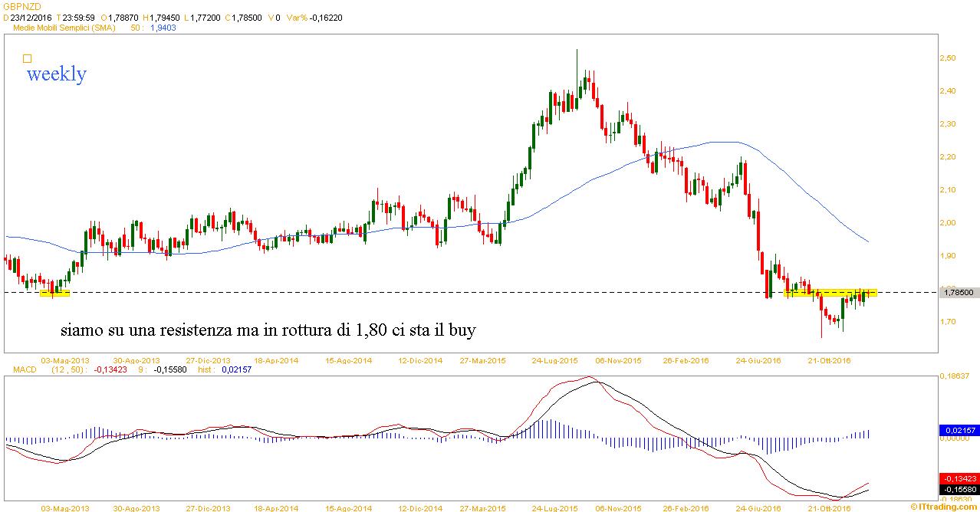Click the 21-Ott-2016 date on chart axis
This screenshot has height=512, width=980.
(x=832, y=360)
